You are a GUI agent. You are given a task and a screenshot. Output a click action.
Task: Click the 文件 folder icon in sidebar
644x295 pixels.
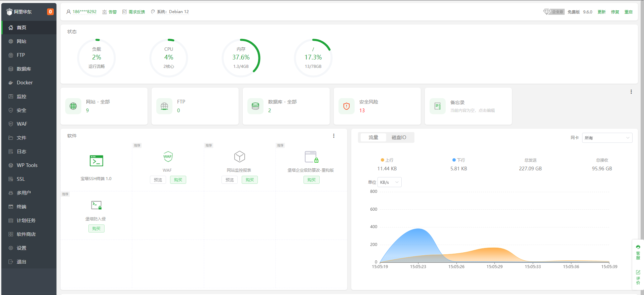tap(11, 138)
